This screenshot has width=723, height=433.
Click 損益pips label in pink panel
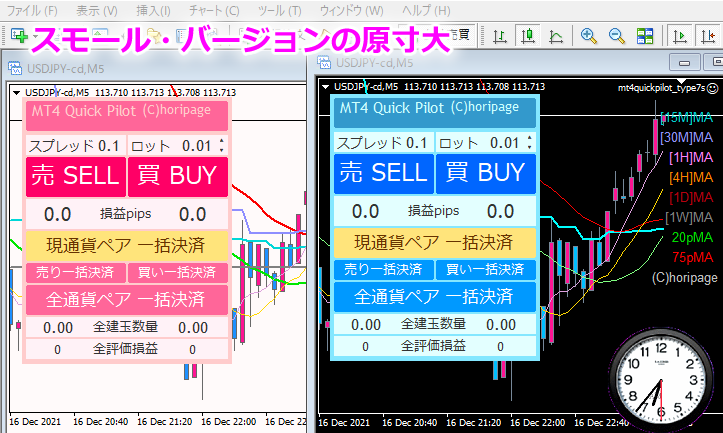[125, 214]
